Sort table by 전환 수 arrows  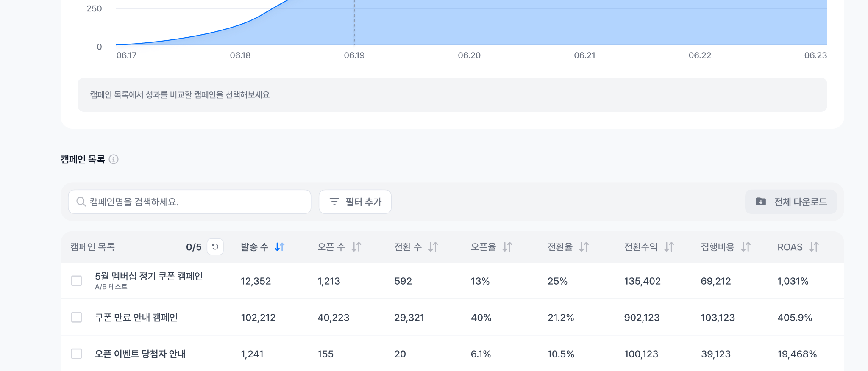point(433,246)
